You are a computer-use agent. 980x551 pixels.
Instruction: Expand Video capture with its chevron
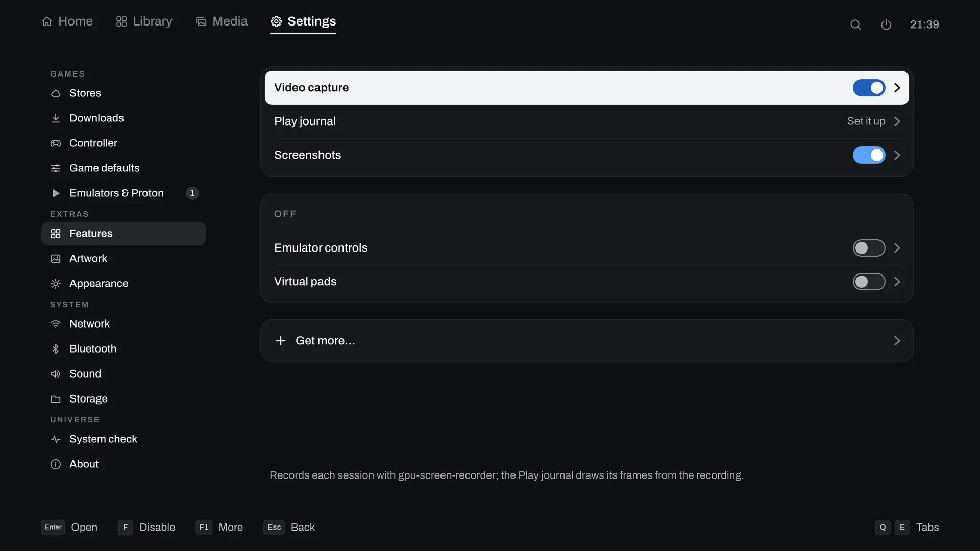(x=897, y=88)
